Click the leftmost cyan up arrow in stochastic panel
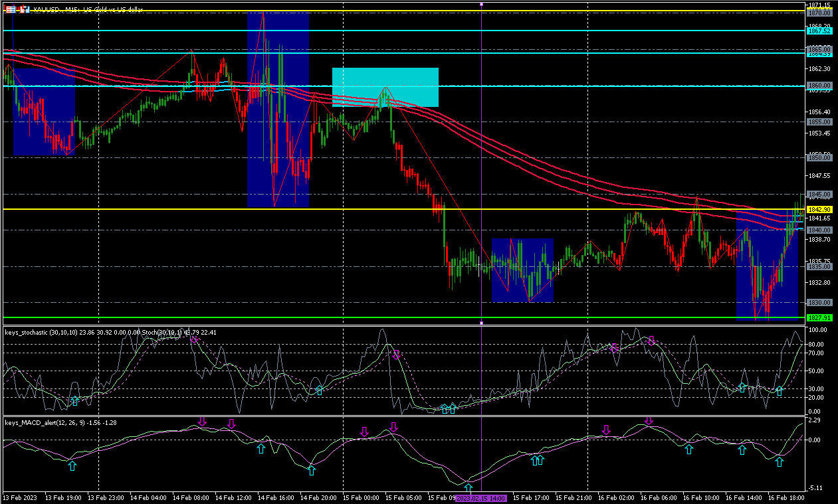This screenshot has width=838, height=504. pyautogui.click(x=74, y=400)
